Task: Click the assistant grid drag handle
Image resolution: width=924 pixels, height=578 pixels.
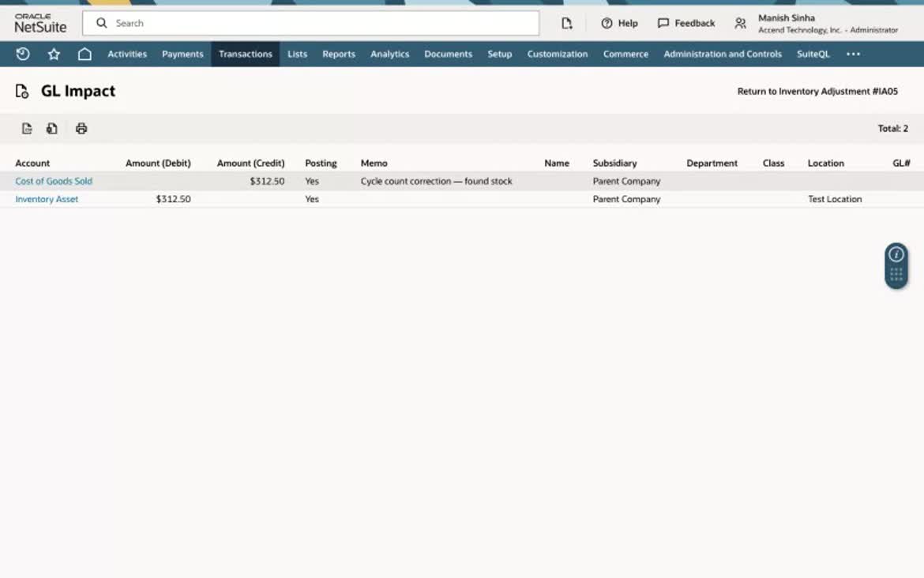Action: pyautogui.click(x=896, y=274)
